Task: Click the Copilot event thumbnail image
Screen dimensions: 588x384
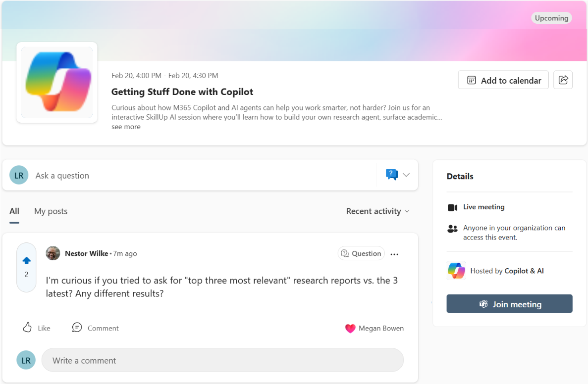Action: pos(57,82)
